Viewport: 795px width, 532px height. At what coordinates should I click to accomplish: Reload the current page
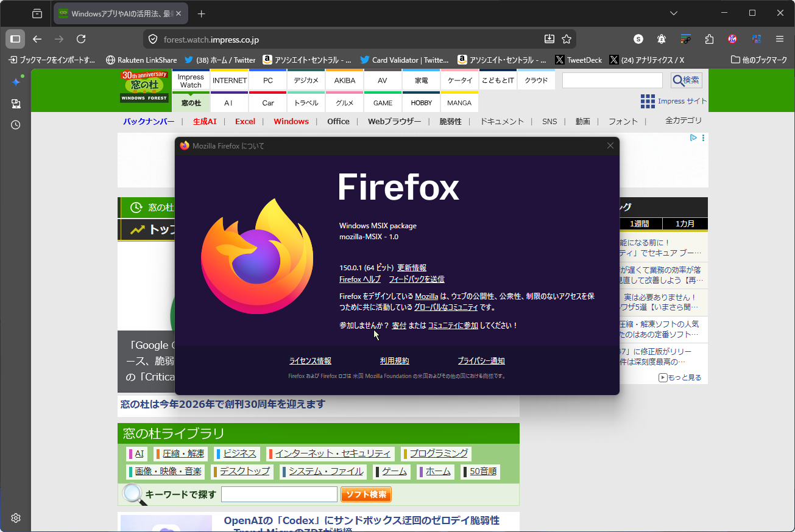coord(81,38)
